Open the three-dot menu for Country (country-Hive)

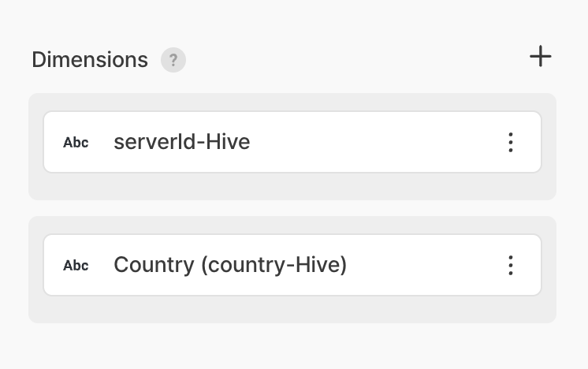(x=511, y=265)
